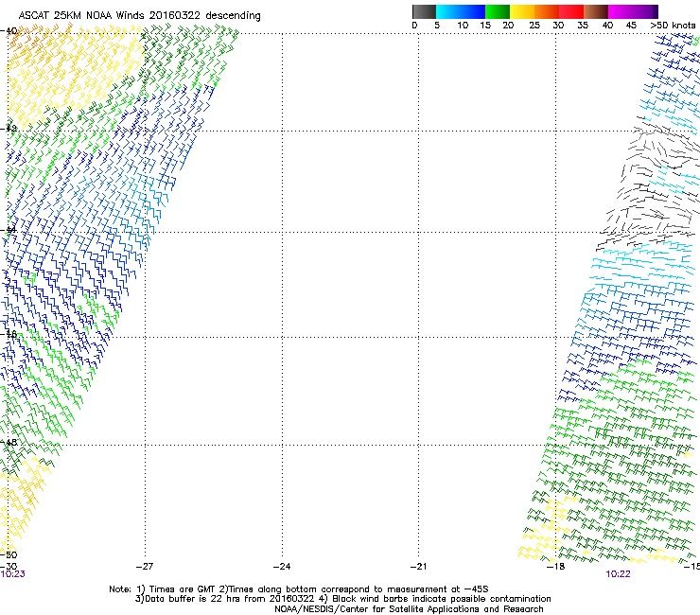Click the -50 latitude axis label
This screenshot has width=700, height=615.
(9, 554)
